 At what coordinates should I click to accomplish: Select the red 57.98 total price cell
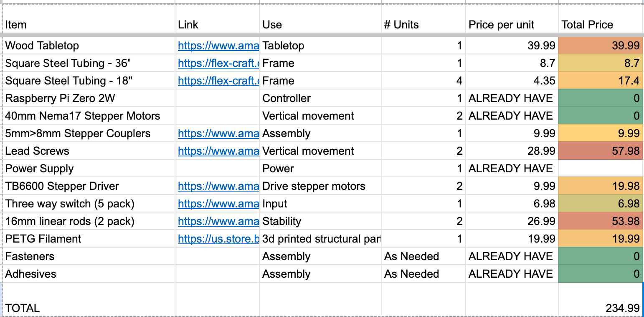(x=600, y=151)
